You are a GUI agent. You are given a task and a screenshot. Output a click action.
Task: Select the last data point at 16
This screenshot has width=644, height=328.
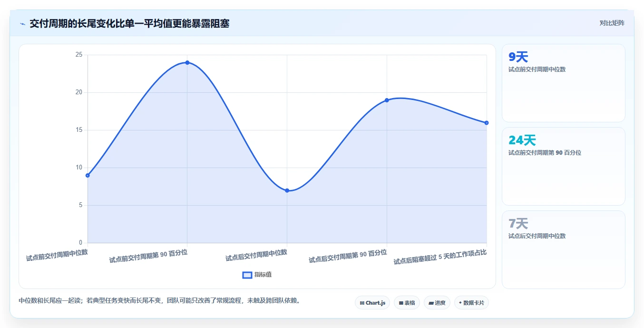pos(487,123)
